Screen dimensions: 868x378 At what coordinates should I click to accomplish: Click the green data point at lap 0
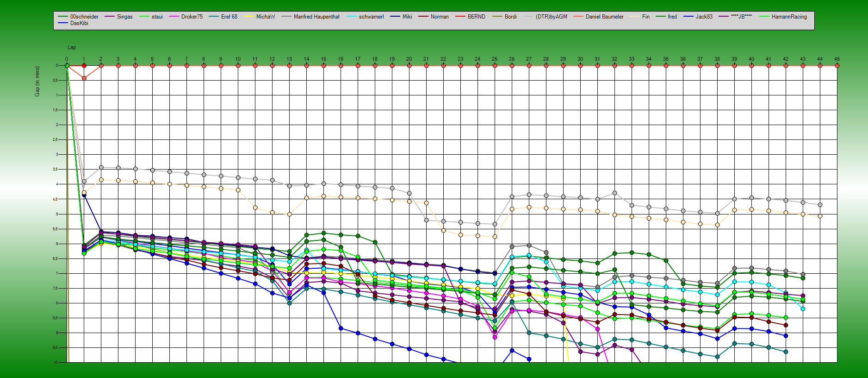(x=67, y=66)
